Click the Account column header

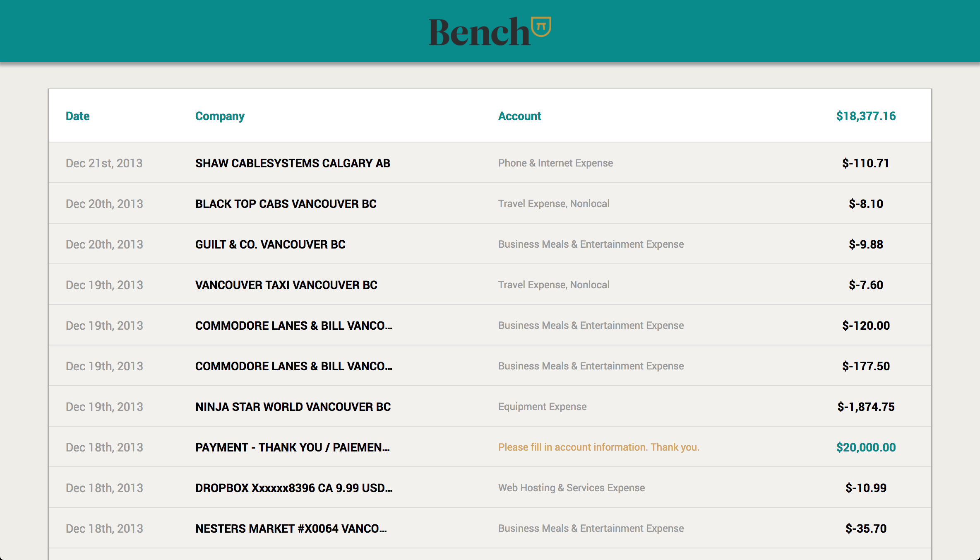click(x=519, y=116)
